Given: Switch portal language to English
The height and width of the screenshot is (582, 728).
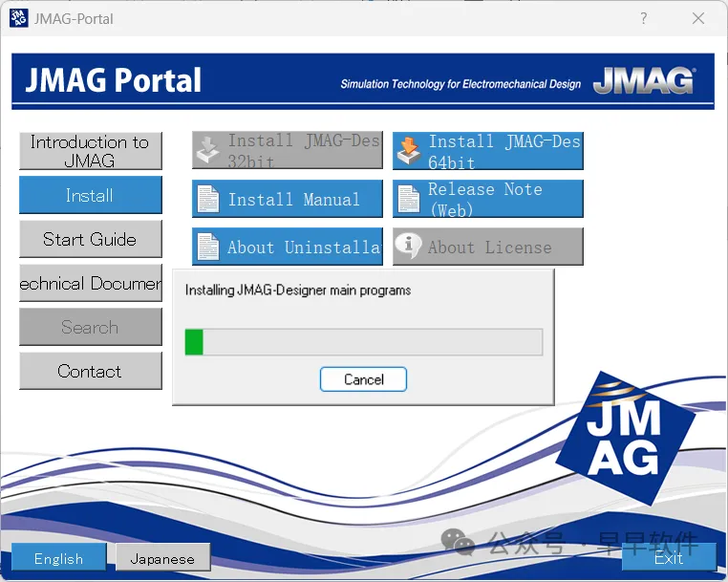Looking at the screenshot, I should pos(59,557).
